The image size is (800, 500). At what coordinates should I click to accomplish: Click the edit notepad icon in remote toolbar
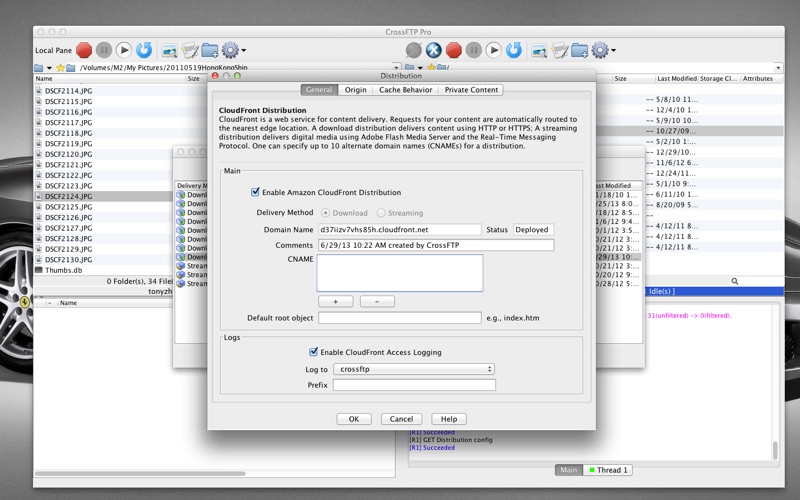tap(559, 50)
